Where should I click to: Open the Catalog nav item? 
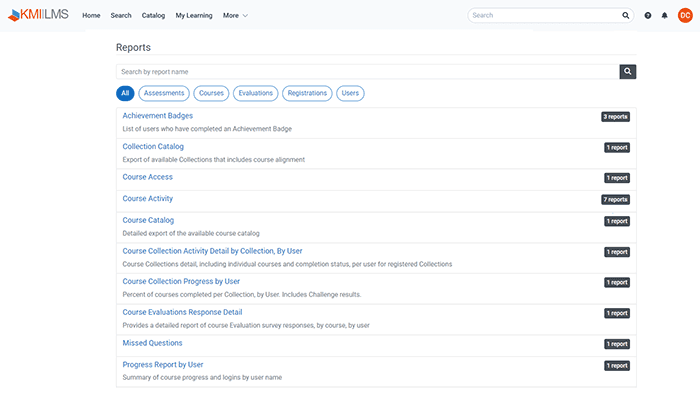pyautogui.click(x=153, y=16)
